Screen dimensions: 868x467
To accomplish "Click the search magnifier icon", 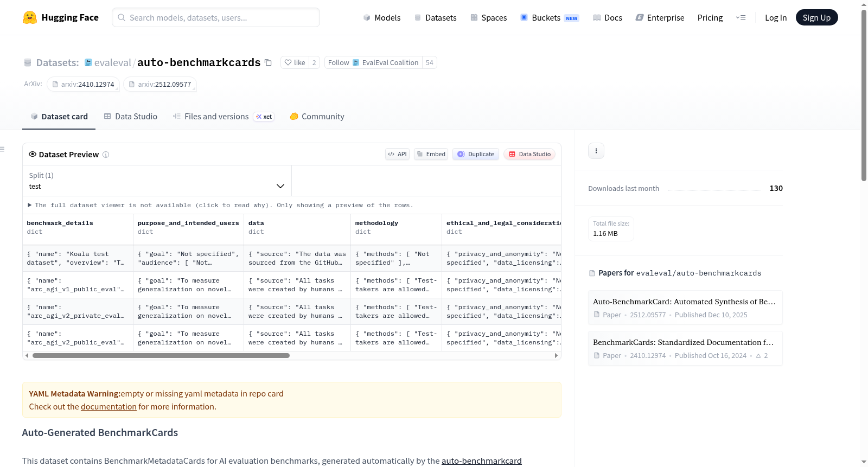I will [x=122, y=17].
